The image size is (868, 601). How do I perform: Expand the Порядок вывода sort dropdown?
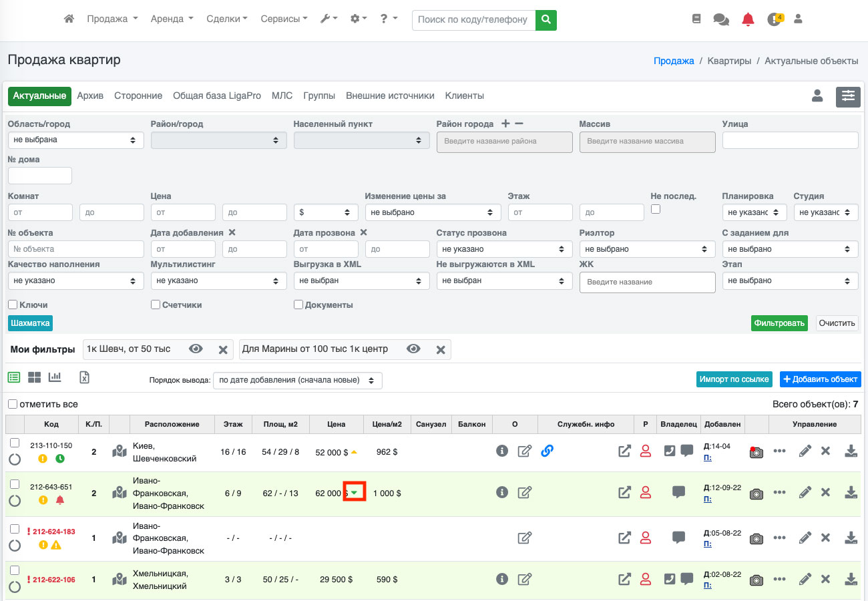297,381
